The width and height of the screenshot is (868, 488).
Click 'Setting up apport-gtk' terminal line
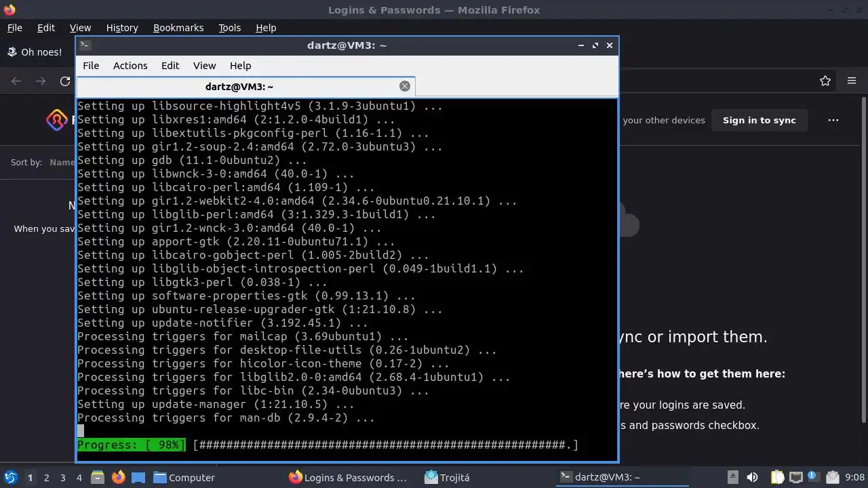[x=236, y=241]
